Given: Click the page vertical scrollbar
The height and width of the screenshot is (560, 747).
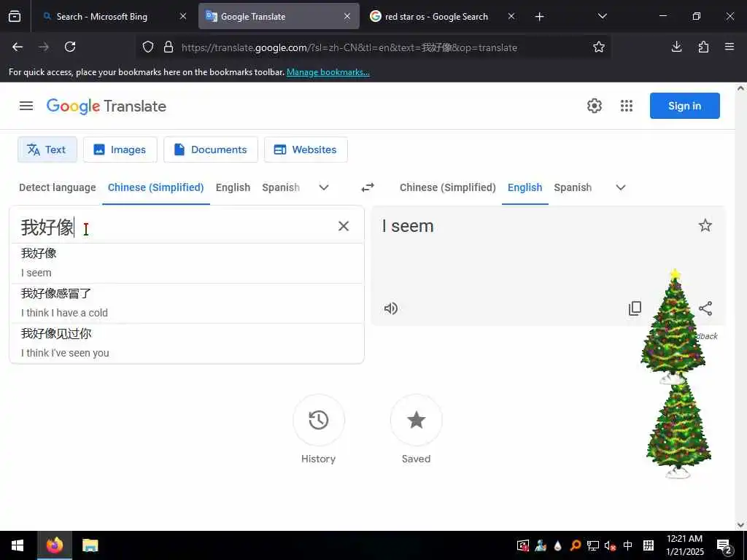Looking at the screenshot, I should [x=740, y=307].
